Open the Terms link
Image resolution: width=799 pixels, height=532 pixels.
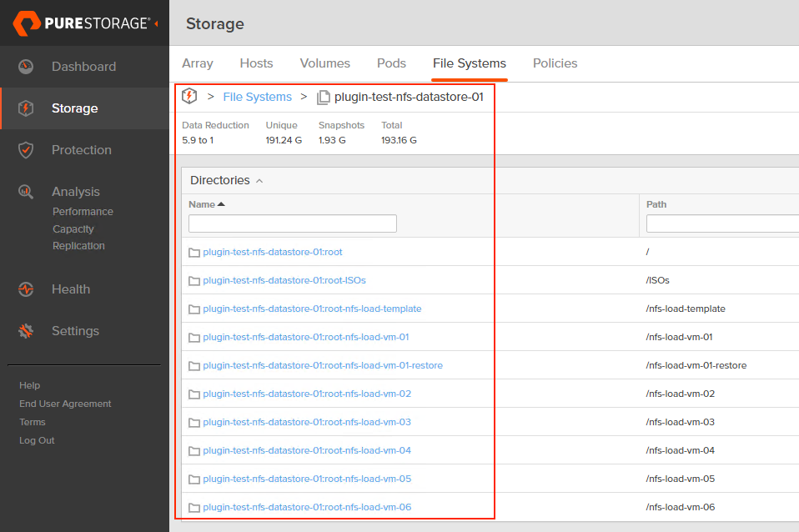(33, 422)
